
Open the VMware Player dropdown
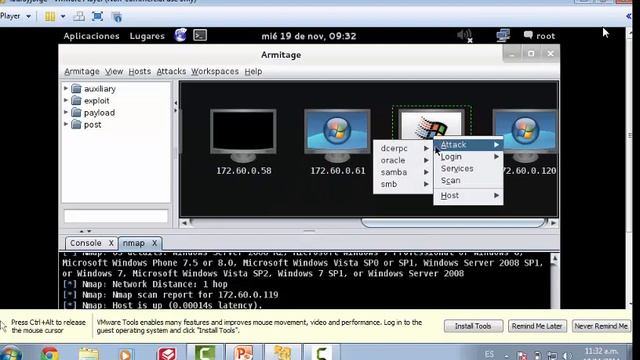(16, 16)
